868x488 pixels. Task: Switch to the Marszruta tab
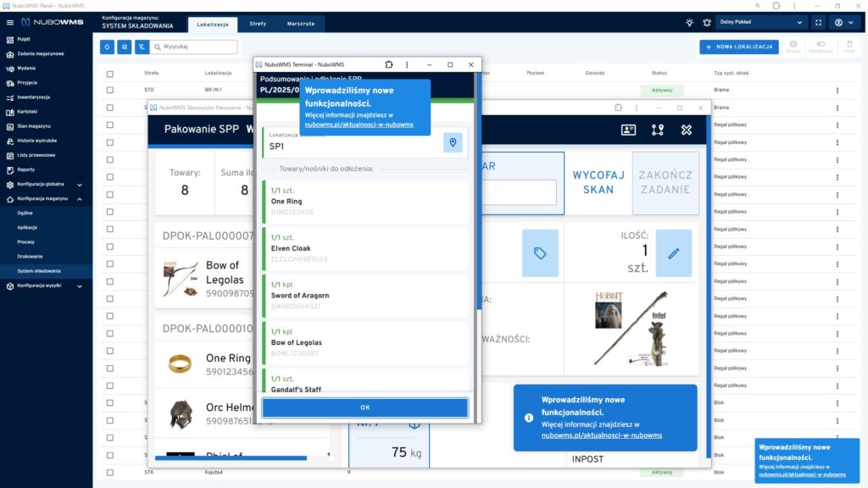click(x=301, y=24)
